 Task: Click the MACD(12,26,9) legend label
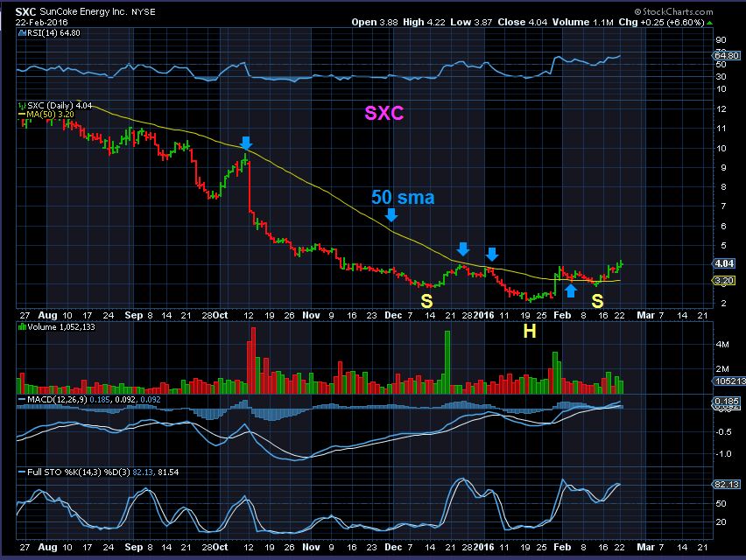tap(57, 400)
